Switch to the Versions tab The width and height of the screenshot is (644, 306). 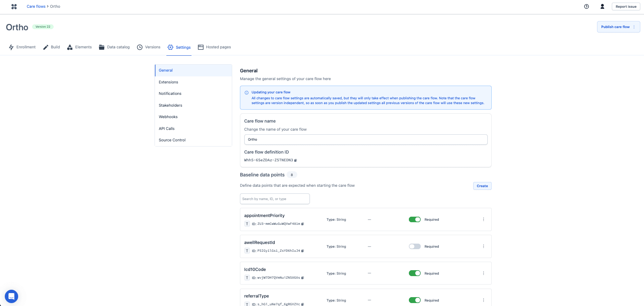click(x=149, y=47)
